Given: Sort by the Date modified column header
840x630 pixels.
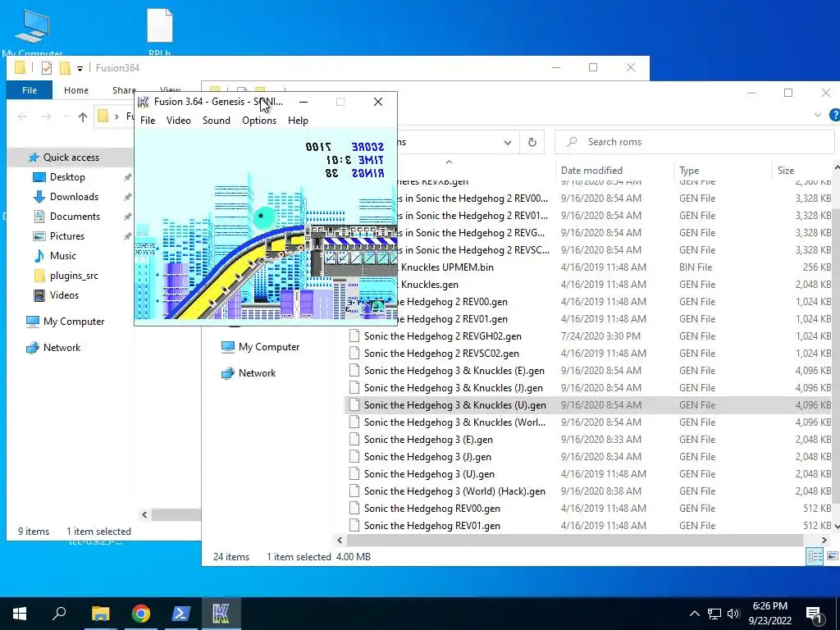Looking at the screenshot, I should 591,171.
